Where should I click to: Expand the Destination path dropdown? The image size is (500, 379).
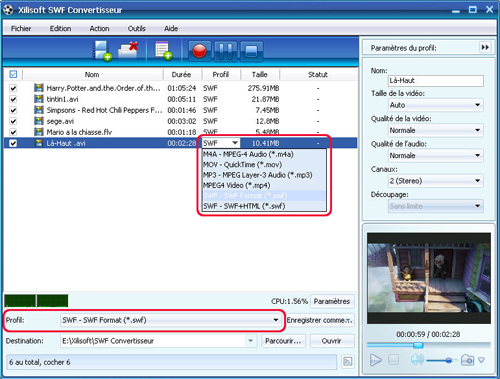pos(250,341)
